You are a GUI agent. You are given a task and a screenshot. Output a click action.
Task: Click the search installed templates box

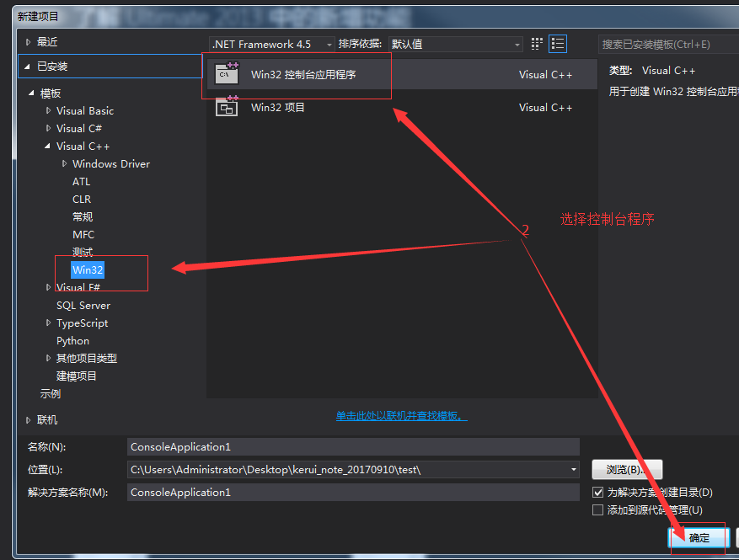coord(668,45)
